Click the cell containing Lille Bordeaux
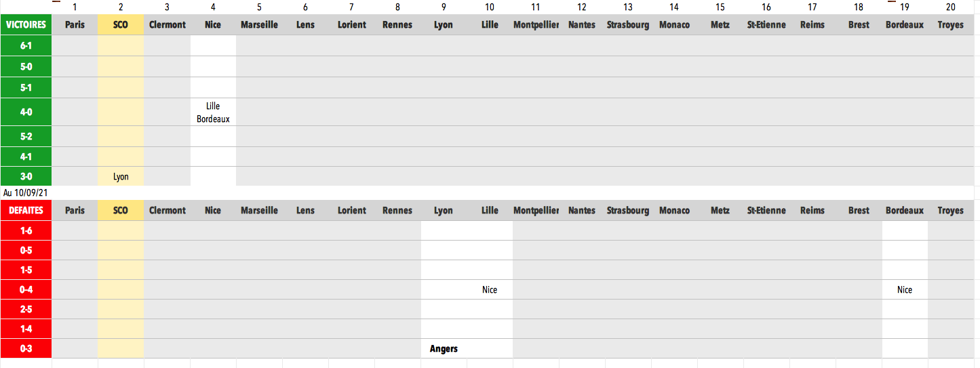The height and width of the screenshot is (368, 980). click(213, 113)
